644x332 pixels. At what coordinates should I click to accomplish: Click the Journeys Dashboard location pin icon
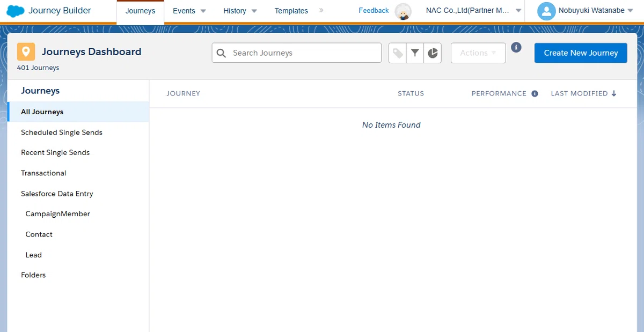[x=26, y=52]
